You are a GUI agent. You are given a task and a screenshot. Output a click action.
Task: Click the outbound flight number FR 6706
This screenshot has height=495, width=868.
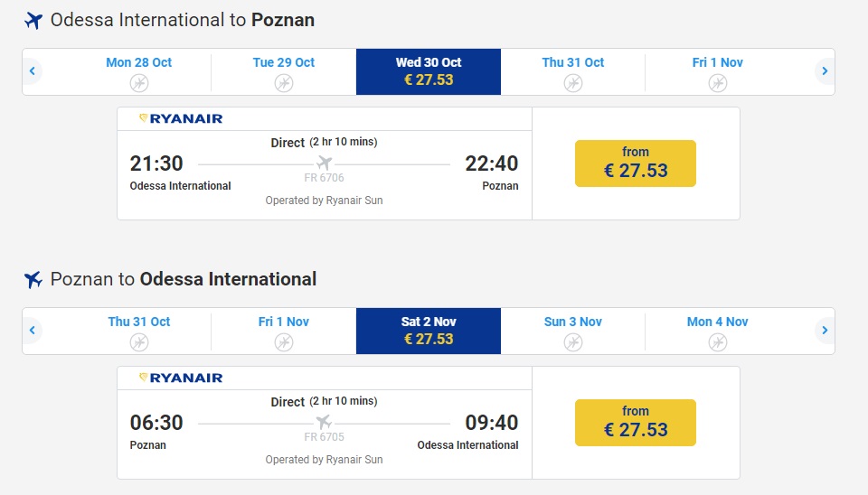(324, 178)
